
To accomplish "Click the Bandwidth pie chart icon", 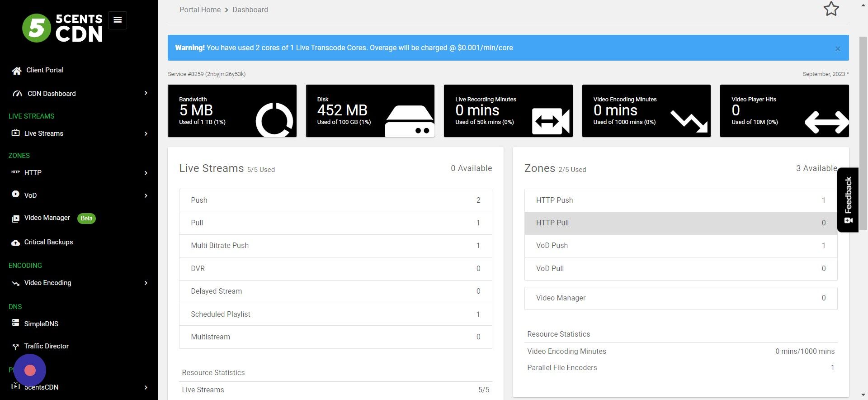I will (x=274, y=120).
